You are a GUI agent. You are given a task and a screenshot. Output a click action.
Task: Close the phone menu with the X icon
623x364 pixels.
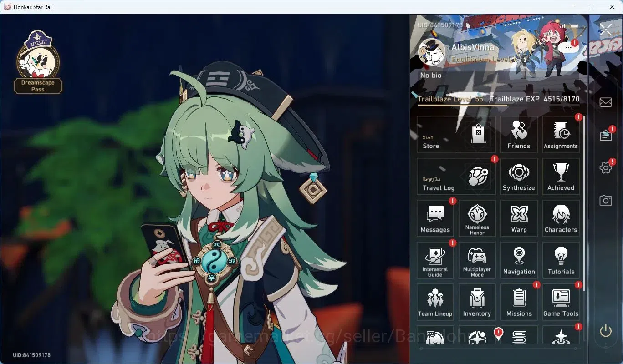point(606,30)
